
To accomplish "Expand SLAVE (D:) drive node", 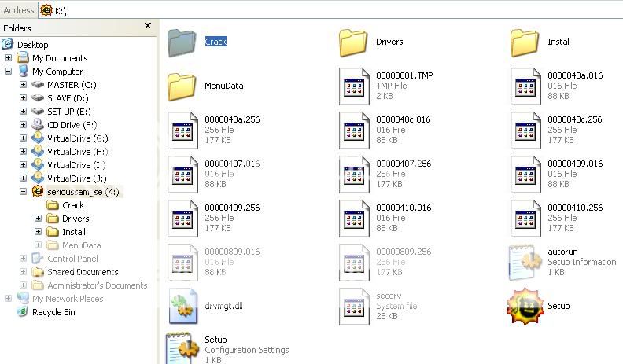I will (x=23, y=98).
